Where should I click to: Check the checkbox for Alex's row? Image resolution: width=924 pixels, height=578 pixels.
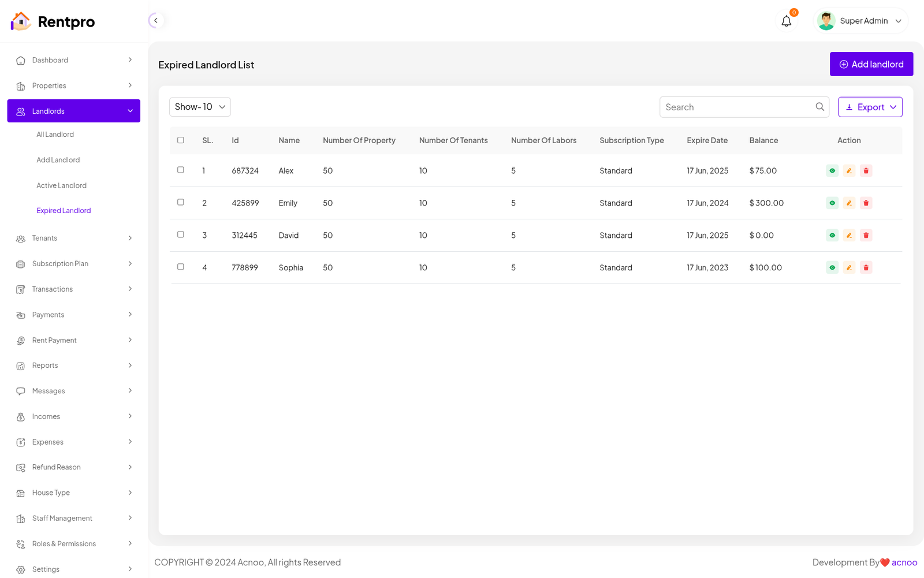(x=181, y=170)
